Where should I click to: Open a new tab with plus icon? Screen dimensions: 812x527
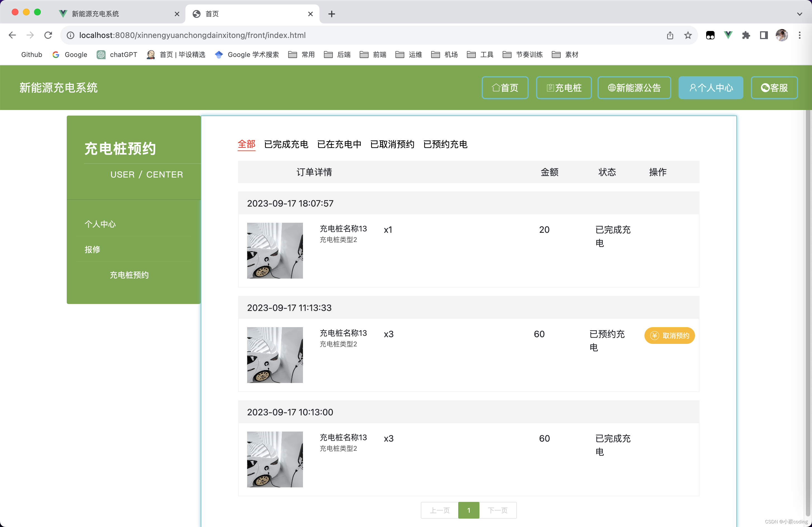click(x=332, y=14)
